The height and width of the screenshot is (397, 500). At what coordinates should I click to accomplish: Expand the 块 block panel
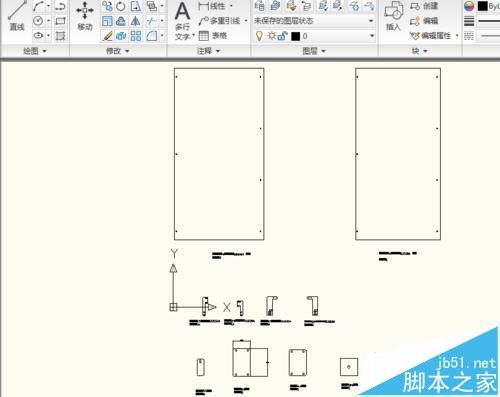coord(419,51)
